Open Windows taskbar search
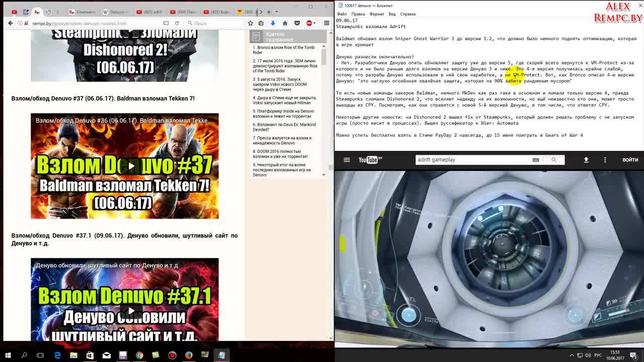This screenshot has width=644, height=362. (x=24, y=355)
